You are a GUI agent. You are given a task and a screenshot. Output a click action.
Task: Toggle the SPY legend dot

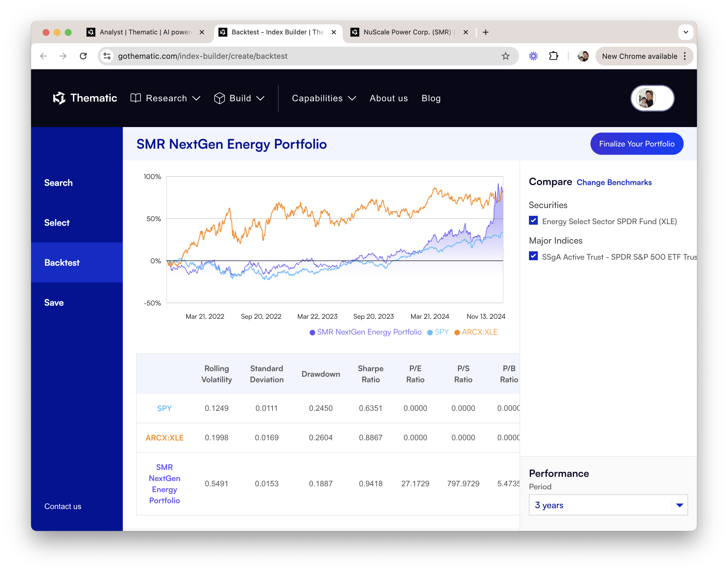click(430, 333)
